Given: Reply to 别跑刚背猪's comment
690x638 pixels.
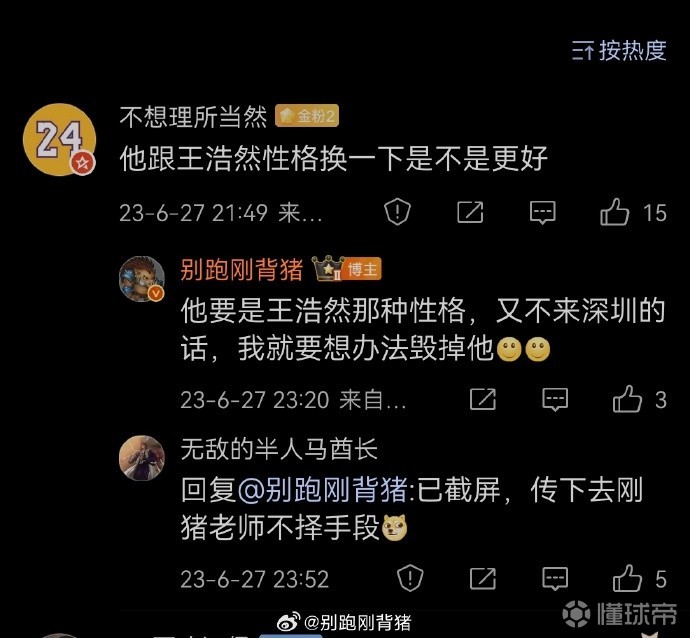Looking at the screenshot, I should tap(555, 399).
